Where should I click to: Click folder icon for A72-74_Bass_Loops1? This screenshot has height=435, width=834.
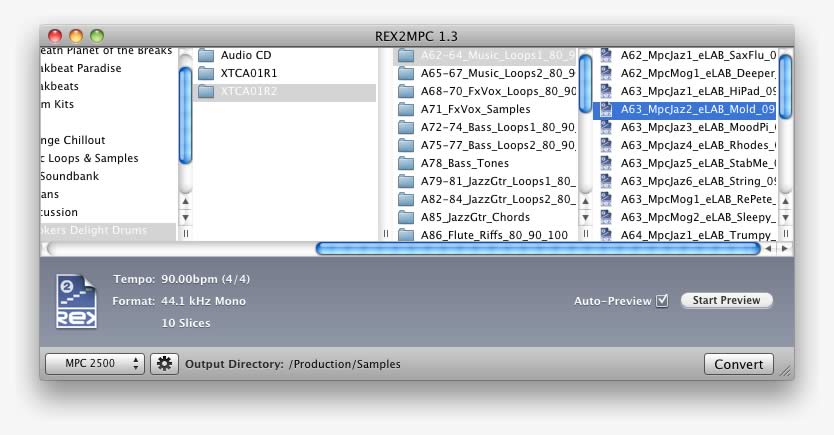(406, 128)
